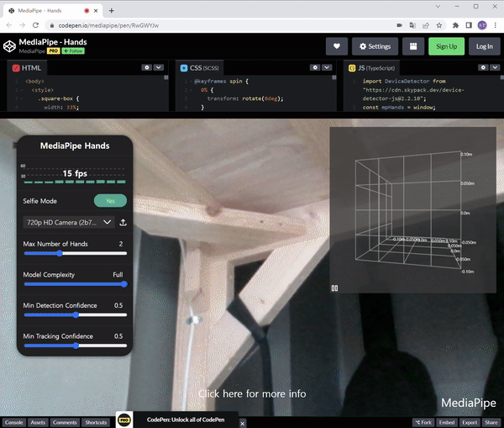Image resolution: width=504 pixels, height=428 pixels.
Task: Open the Embed option
Action: (447, 422)
